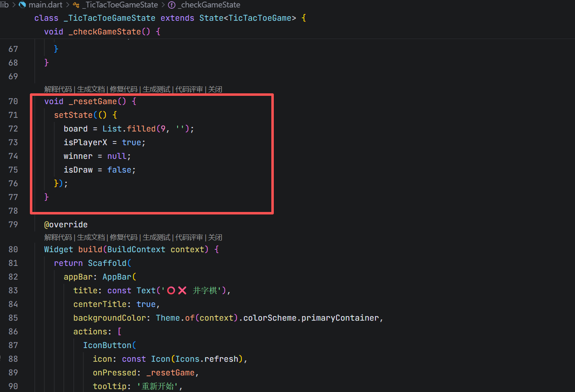Click centerTitle property on line 84
Viewport: 575px width, 392px height.
point(100,304)
